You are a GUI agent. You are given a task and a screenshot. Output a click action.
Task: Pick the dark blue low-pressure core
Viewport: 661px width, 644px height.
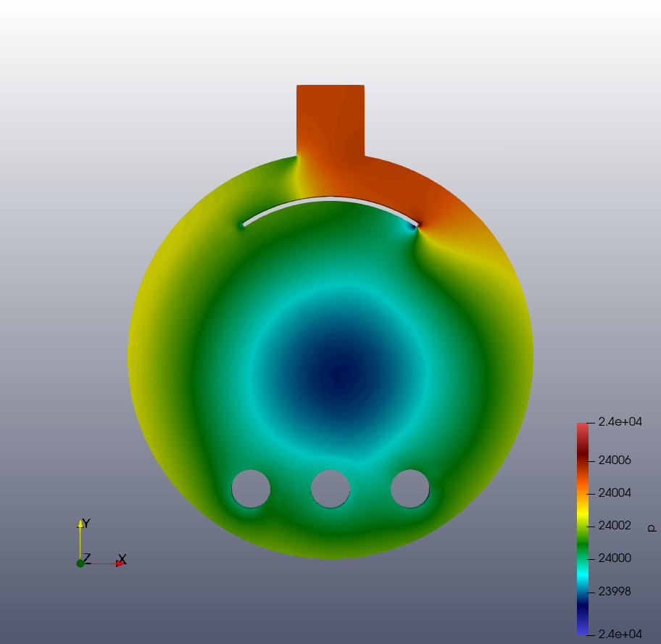[341, 374]
